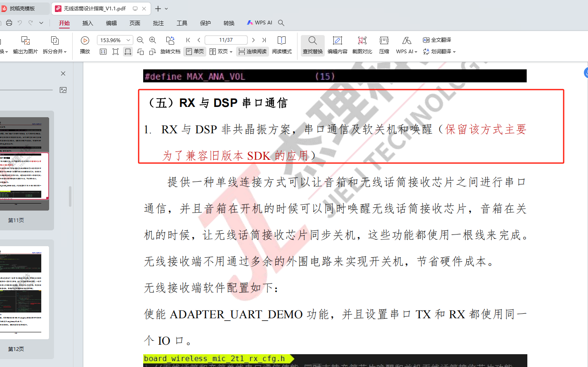The width and height of the screenshot is (588, 367).
Task: Expand the zoom percentage dropdown
Action: [128, 40]
